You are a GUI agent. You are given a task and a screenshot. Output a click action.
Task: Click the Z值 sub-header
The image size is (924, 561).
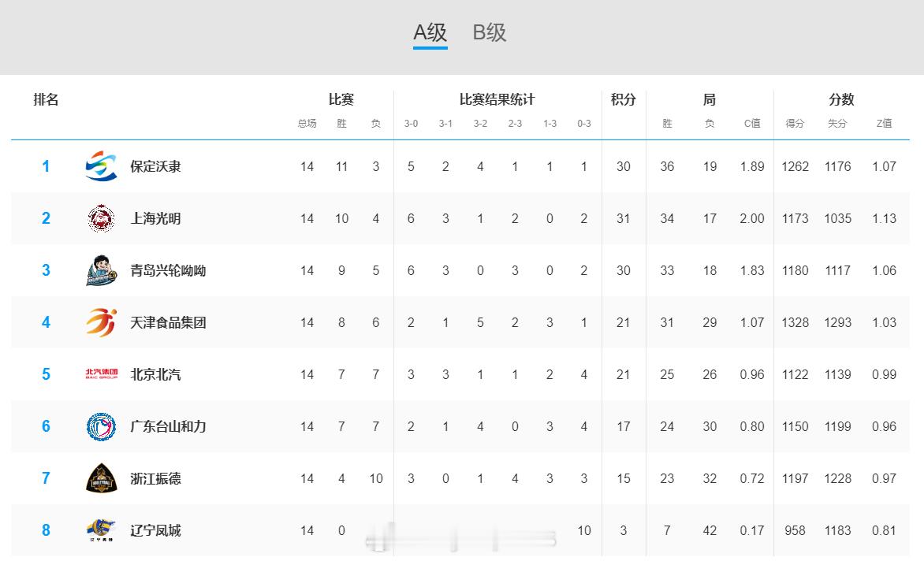884,124
